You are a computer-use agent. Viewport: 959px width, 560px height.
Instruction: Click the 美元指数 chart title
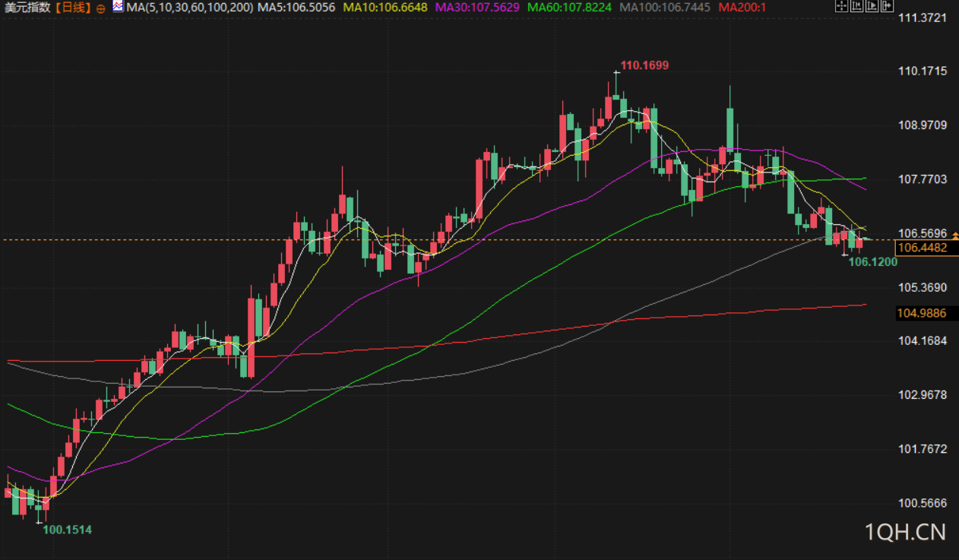[28, 8]
